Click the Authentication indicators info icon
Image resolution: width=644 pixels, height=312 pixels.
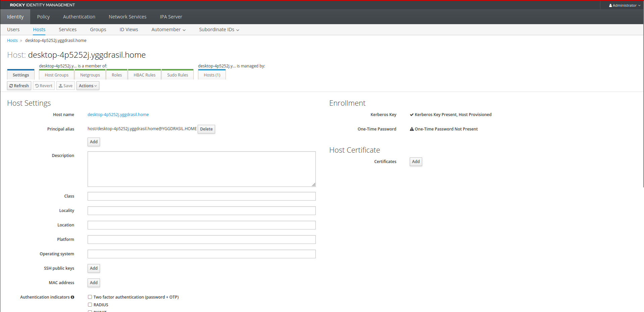tap(72, 297)
